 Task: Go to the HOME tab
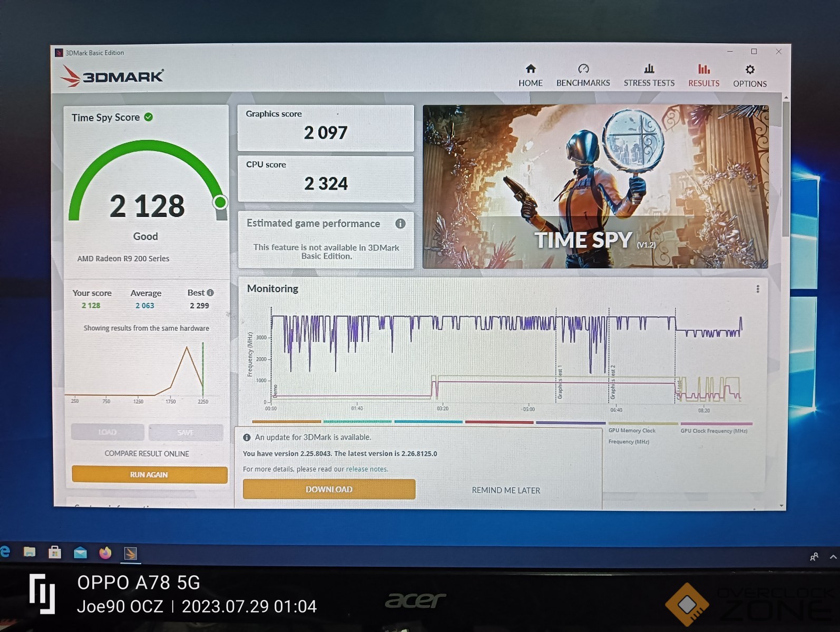tap(530, 76)
